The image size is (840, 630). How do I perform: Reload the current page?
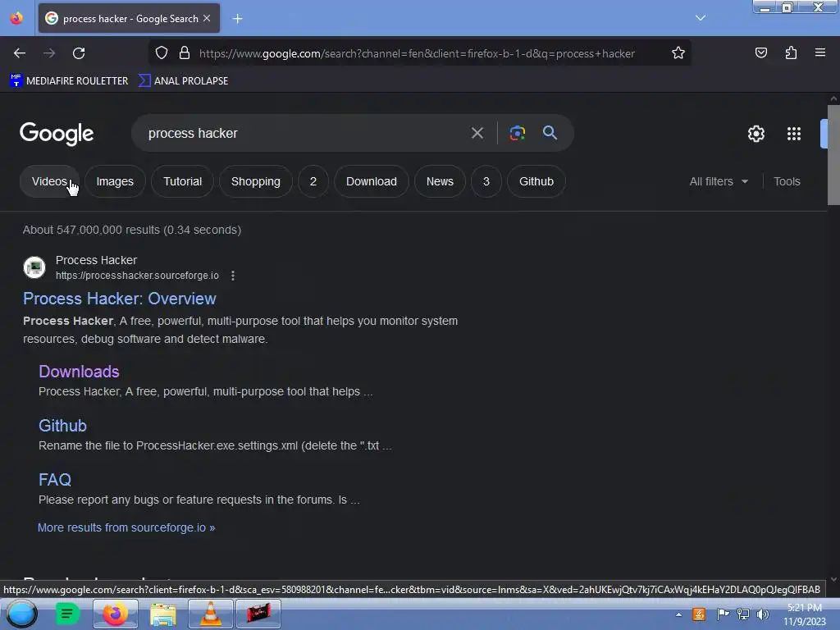pyautogui.click(x=79, y=53)
